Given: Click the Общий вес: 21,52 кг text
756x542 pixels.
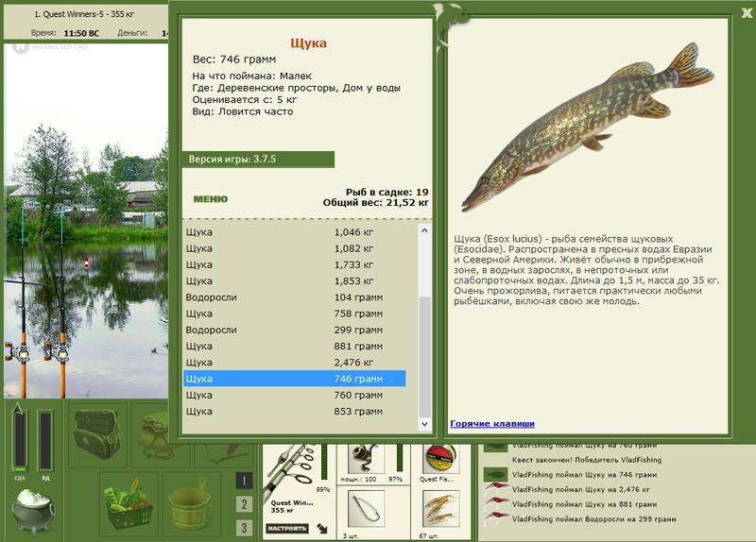Looking at the screenshot, I should point(375,202).
